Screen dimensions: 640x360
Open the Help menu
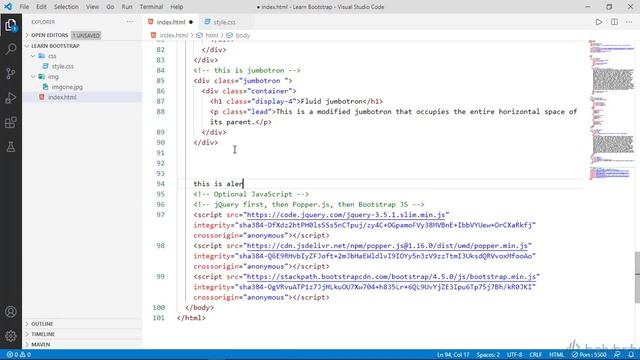coord(177,7)
